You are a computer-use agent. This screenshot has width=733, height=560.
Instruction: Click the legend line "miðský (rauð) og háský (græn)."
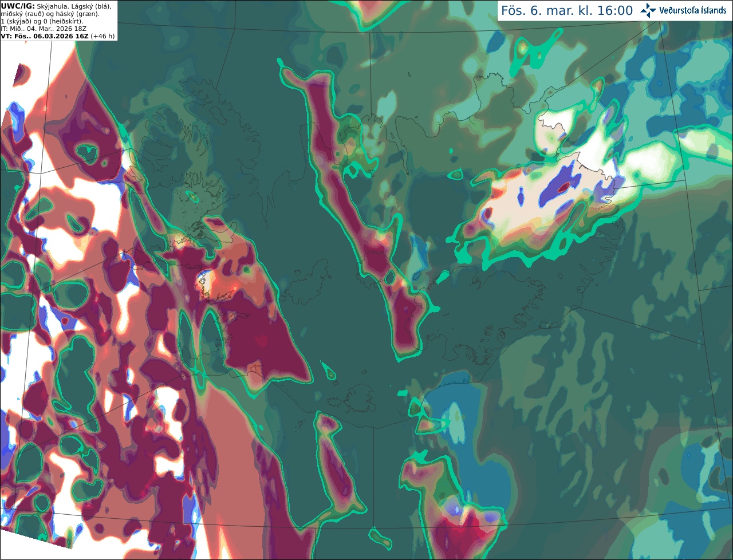[50, 14]
